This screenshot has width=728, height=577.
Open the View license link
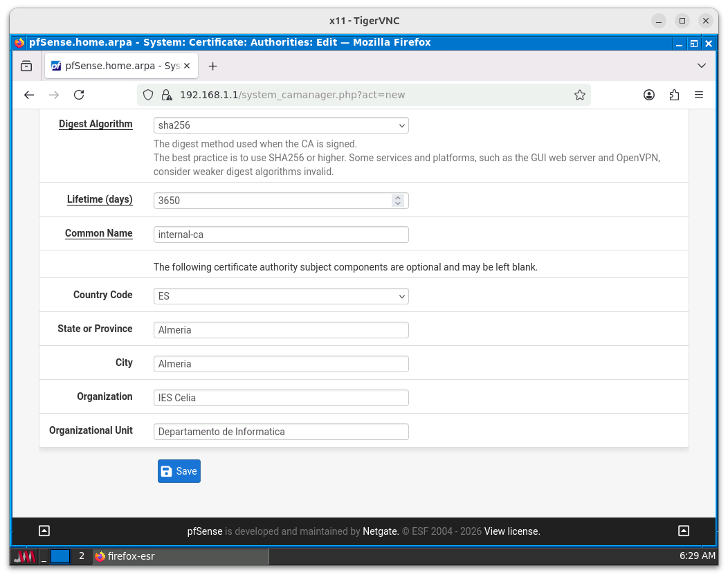[x=511, y=531]
